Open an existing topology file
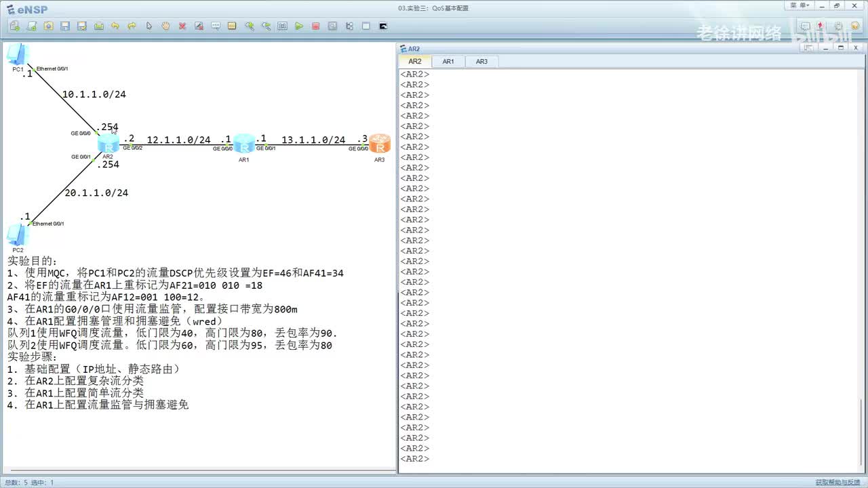Image resolution: width=868 pixels, height=488 pixels. (x=48, y=26)
